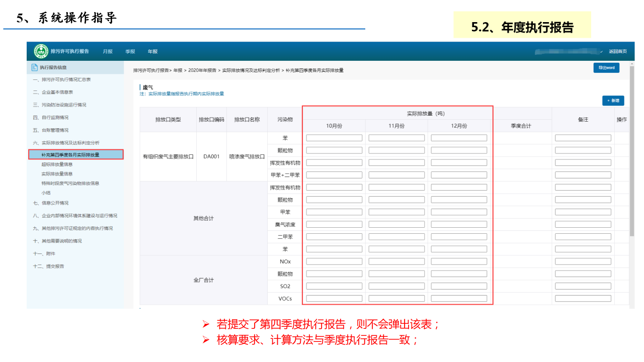Open the 年报 tab
This screenshot has height=362, width=644.
click(x=152, y=52)
